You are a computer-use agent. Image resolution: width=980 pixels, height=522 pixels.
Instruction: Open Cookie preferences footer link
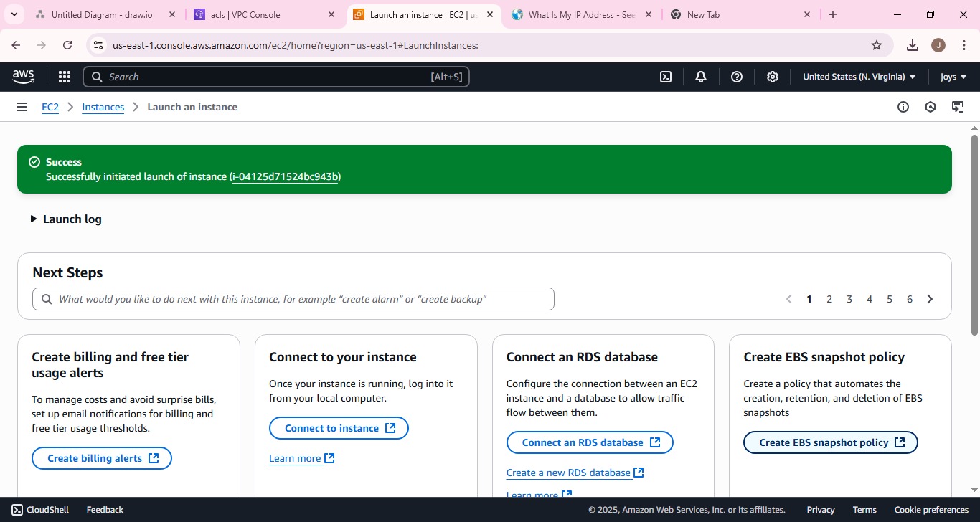pyautogui.click(x=931, y=510)
